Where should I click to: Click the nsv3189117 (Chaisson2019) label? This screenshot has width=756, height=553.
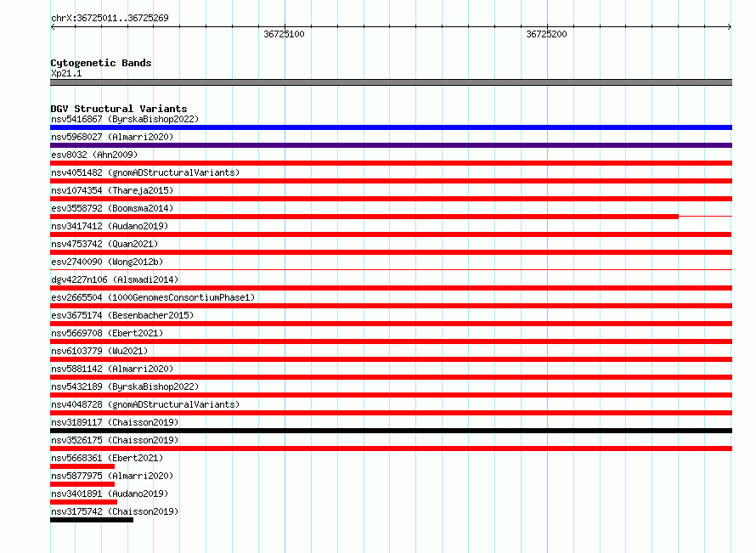coord(115,422)
